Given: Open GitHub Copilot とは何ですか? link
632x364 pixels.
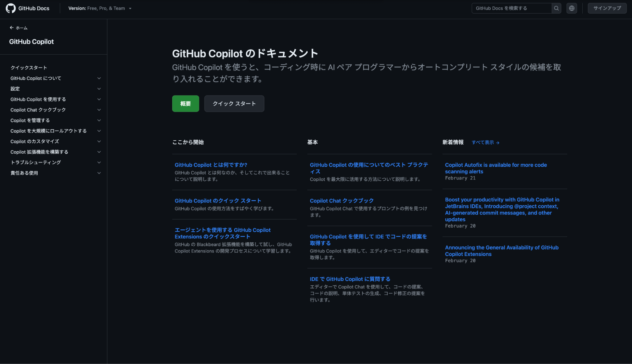Looking at the screenshot, I should tap(211, 165).
